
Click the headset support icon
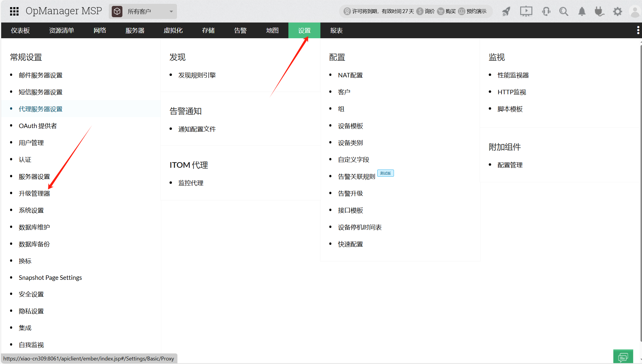(x=546, y=12)
